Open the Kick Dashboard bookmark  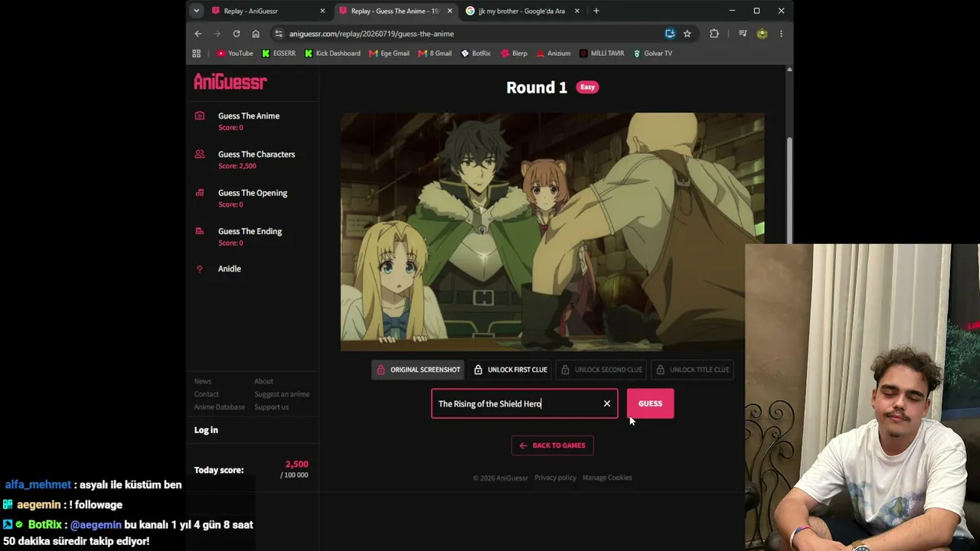coord(332,54)
